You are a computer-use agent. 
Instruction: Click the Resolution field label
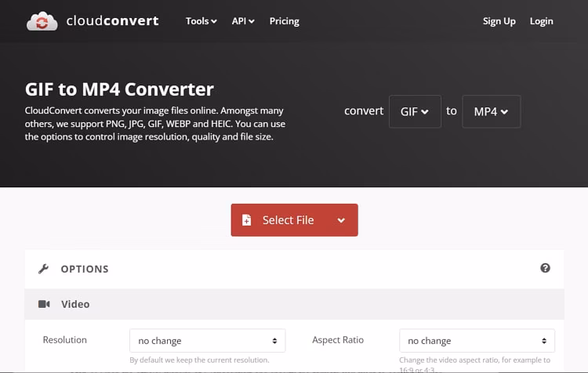pos(65,339)
